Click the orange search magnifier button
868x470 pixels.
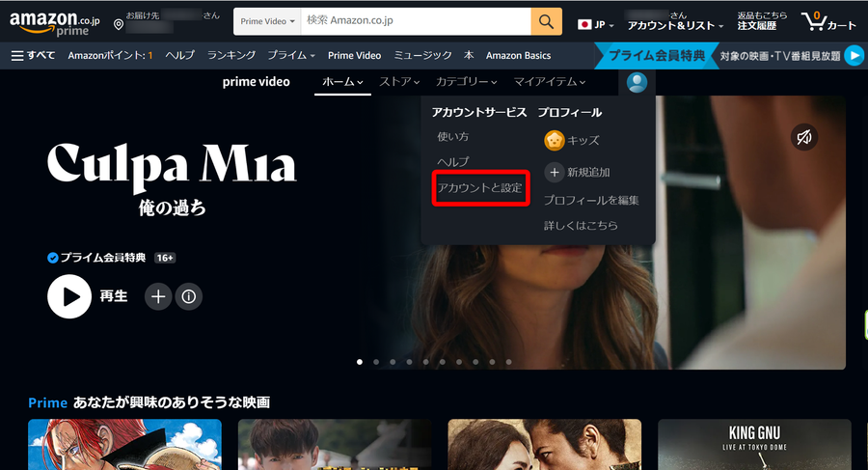tap(546, 21)
